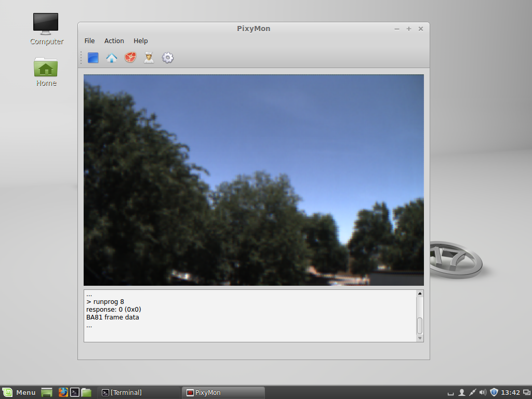Open settings with the gear icon
Viewport: 532px width, 399px height.
click(x=167, y=58)
